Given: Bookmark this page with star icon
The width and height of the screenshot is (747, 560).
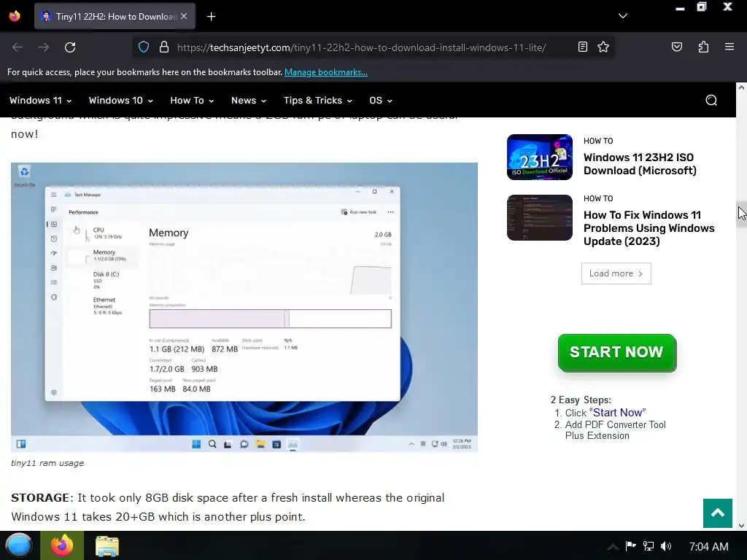Looking at the screenshot, I should tap(603, 47).
